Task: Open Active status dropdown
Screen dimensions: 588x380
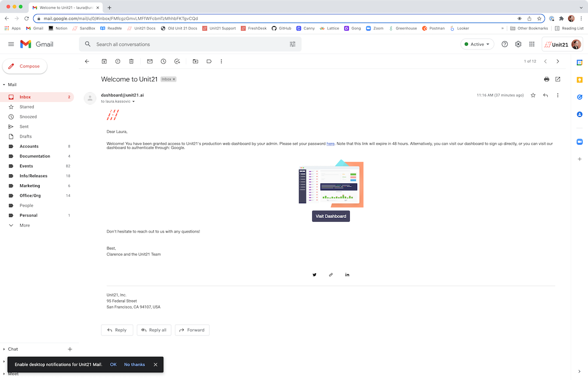Action: 478,44
